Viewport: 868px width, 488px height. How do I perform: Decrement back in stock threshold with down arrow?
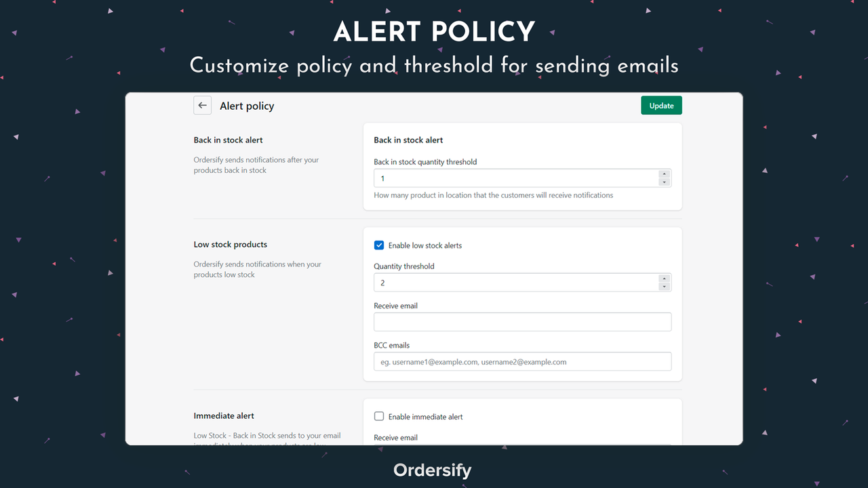(x=664, y=182)
